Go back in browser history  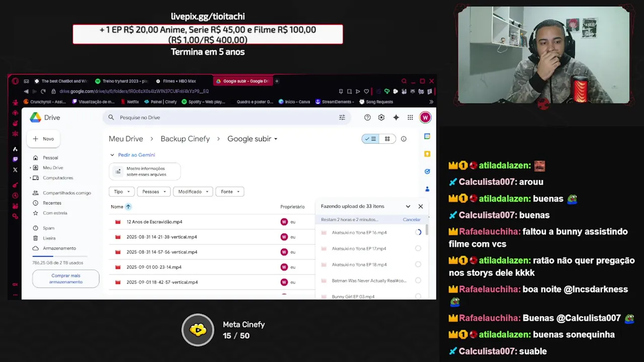pos(26,91)
